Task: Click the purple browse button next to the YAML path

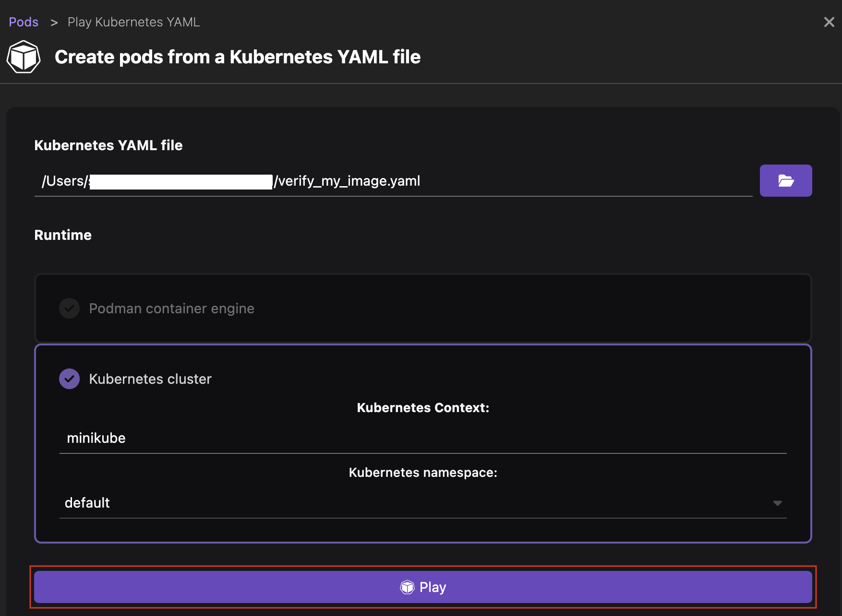Action: coord(785,180)
